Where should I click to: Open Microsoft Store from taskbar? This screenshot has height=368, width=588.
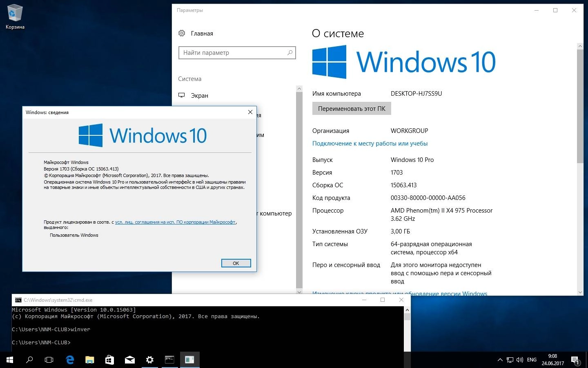(109, 360)
